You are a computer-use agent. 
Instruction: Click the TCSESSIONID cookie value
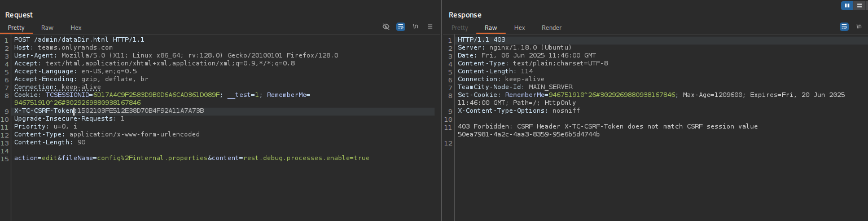pos(157,95)
